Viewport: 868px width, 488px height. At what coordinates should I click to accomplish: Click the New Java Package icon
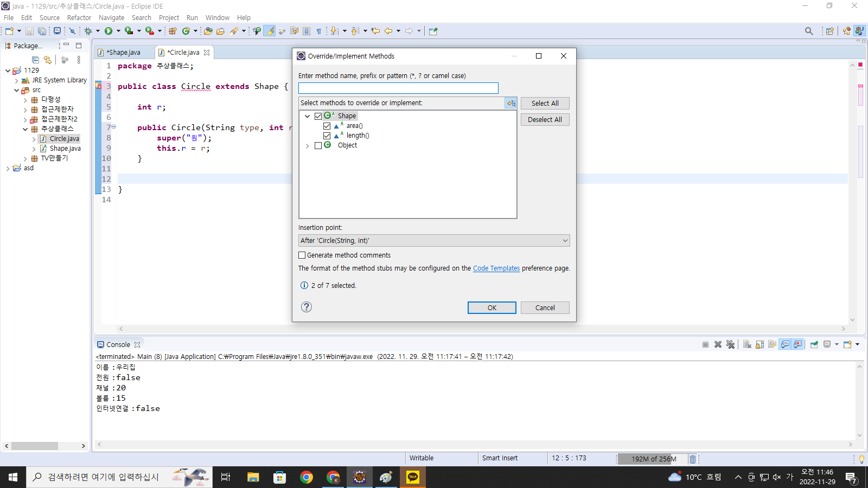pyautogui.click(x=173, y=31)
